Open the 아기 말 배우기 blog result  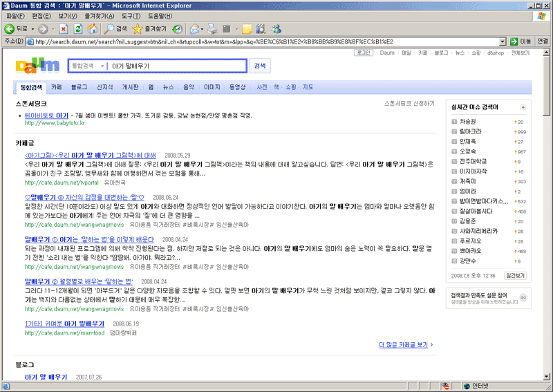tap(46, 377)
